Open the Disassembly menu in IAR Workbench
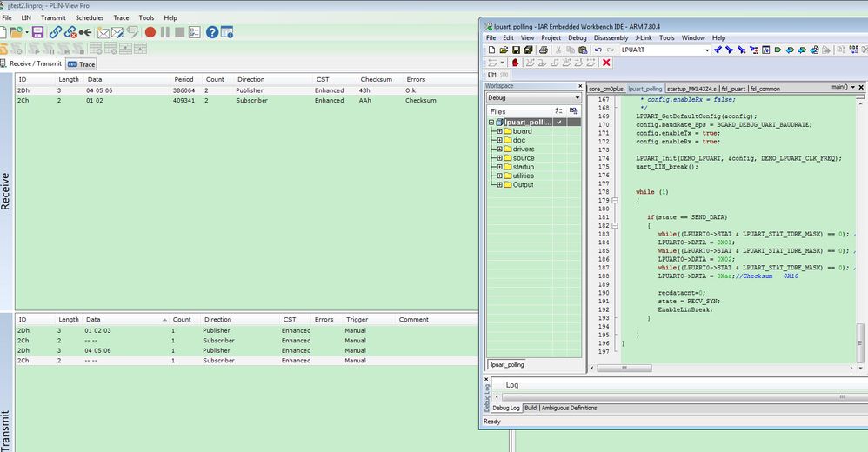The height and width of the screenshot is (452, 868). pos(611,37)
